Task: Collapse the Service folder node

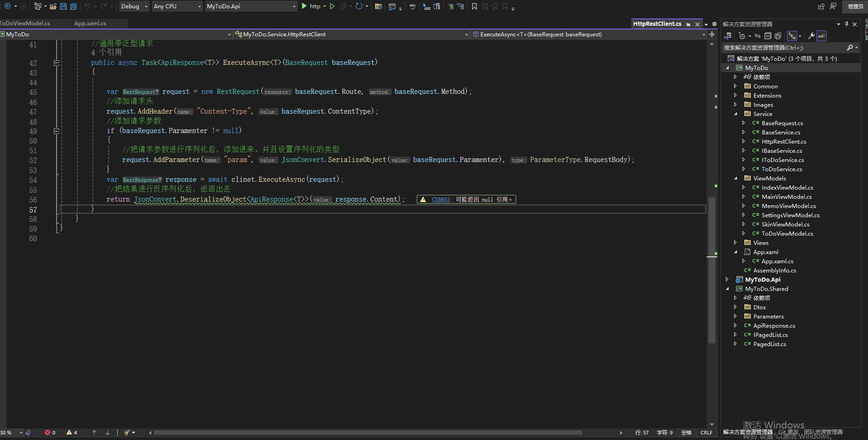Action: [735, 114]
